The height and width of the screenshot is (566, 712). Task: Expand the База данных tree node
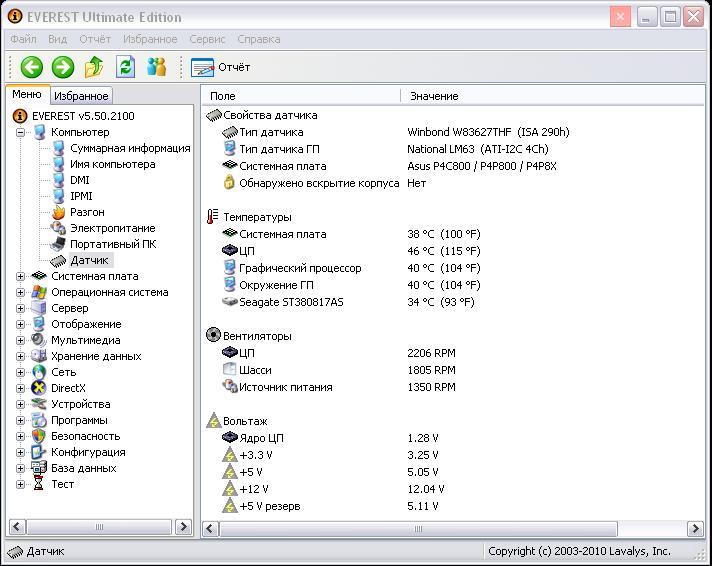[x=20, y=468]
